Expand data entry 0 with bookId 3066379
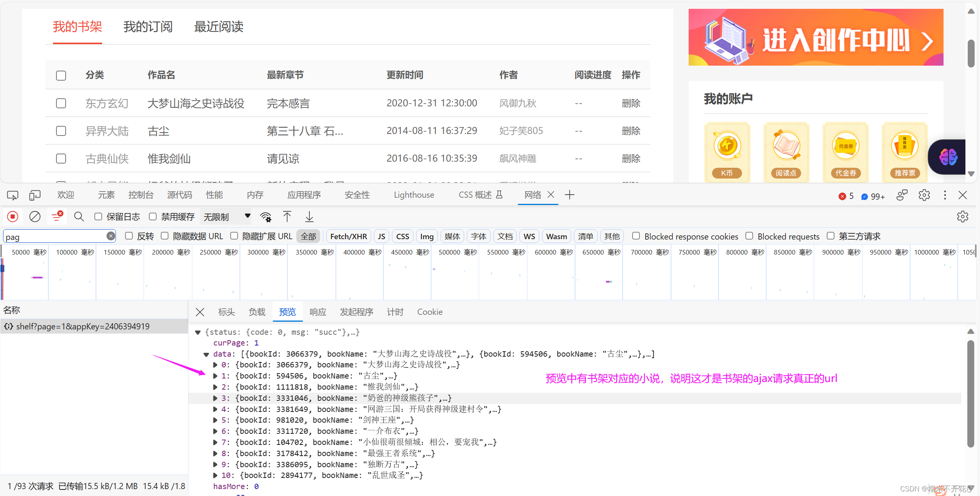Screen dimensions: 980x496 215,365
